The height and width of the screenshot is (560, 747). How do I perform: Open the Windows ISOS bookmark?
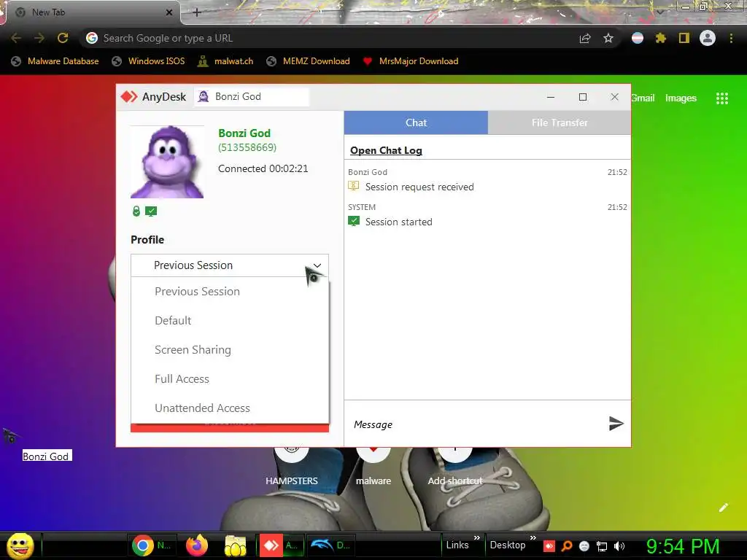pyautogui.click(x=148, y=61)
